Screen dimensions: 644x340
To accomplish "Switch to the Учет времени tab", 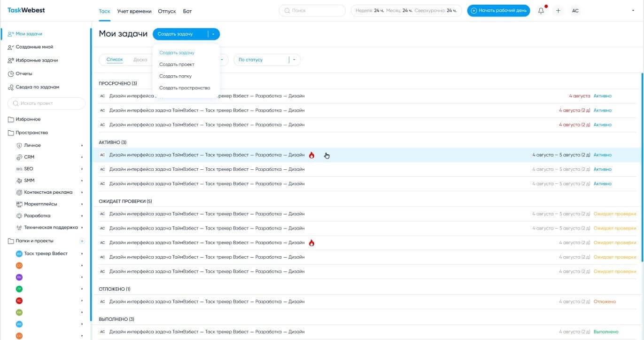I will pos(134,11).
